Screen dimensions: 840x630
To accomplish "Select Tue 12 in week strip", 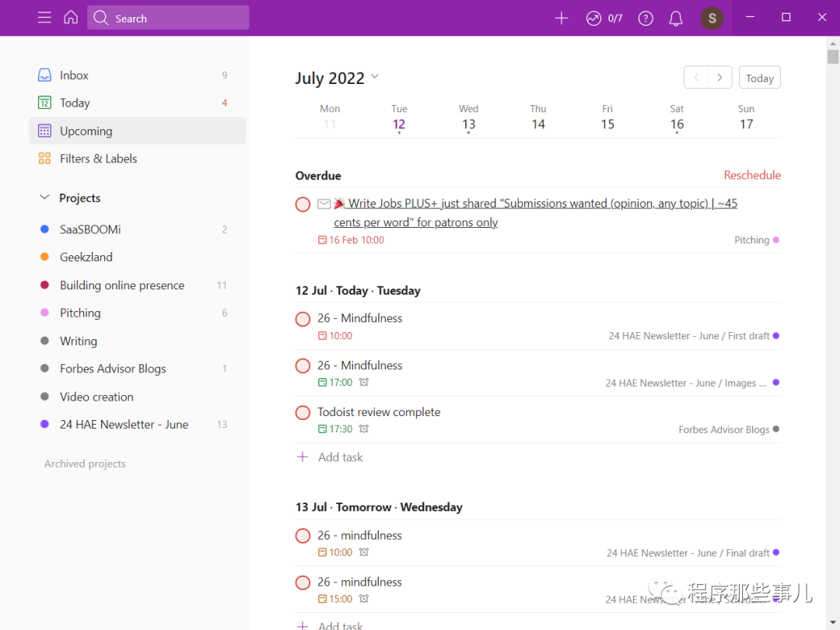I will click(x=399, y=118).
